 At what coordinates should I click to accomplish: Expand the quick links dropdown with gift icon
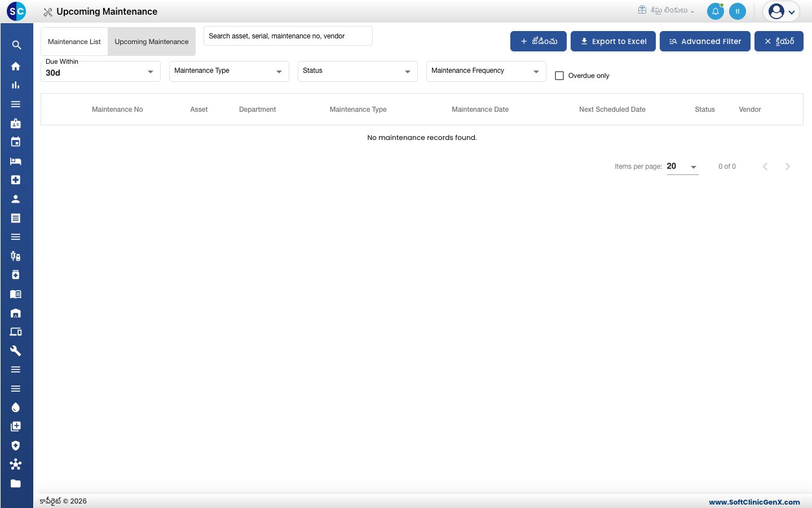click(666, 10)
